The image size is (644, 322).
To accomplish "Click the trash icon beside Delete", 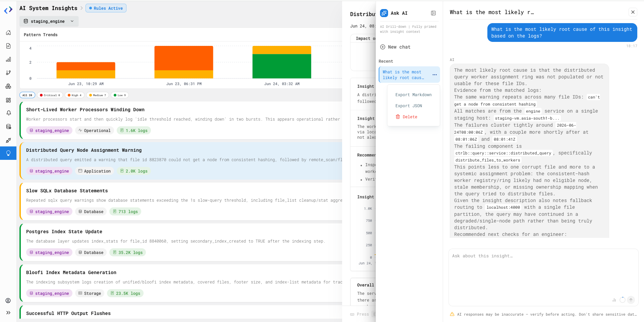I will click(398, 117).
